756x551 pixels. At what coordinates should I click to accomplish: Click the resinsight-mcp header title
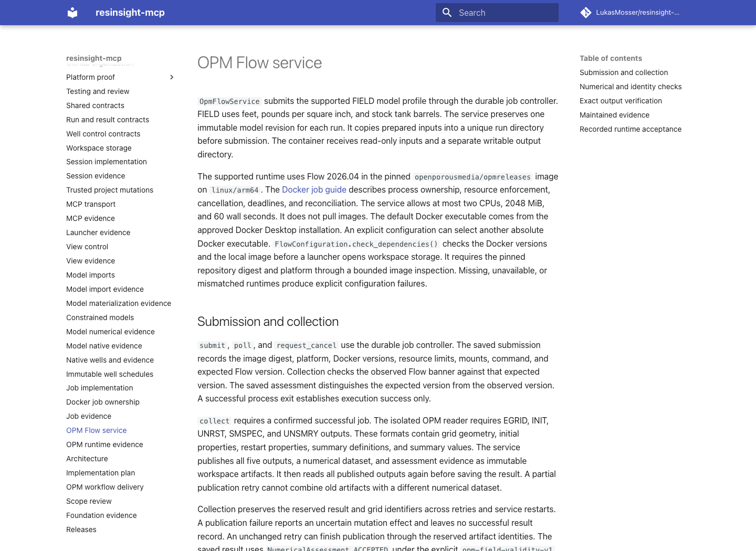click(130, 13)
